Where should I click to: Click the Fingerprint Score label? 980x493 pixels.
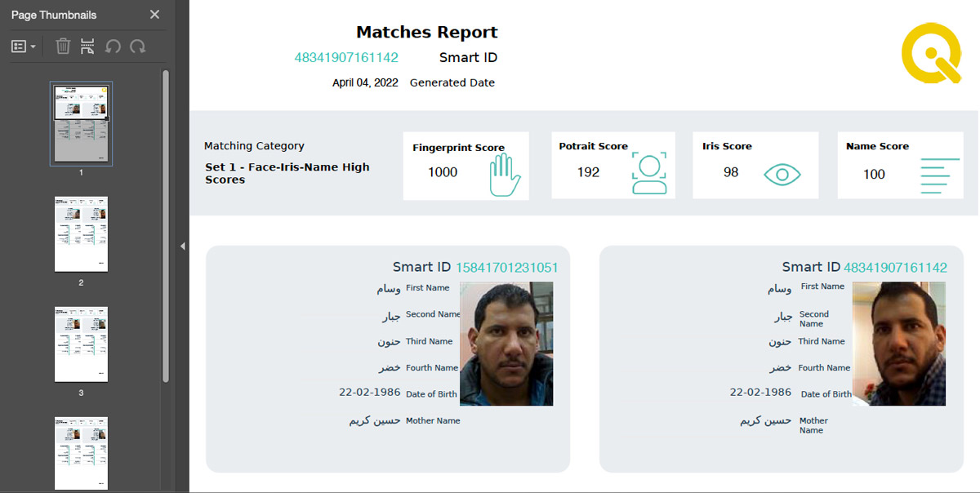pos(459,148)
